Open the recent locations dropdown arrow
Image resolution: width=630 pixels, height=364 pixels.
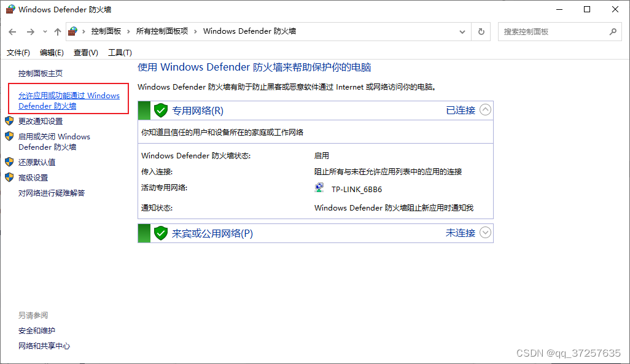(45, 32)
